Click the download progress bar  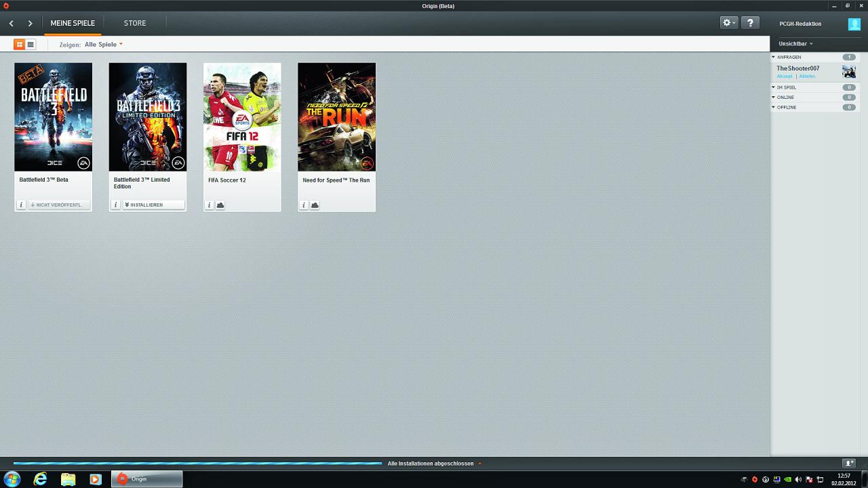pos(197,464)
